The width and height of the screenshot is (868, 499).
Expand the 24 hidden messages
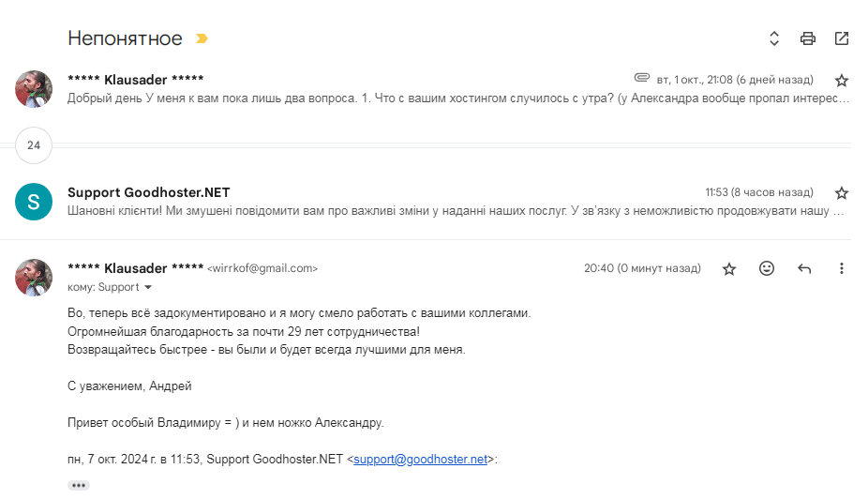[x=34, y=145]
